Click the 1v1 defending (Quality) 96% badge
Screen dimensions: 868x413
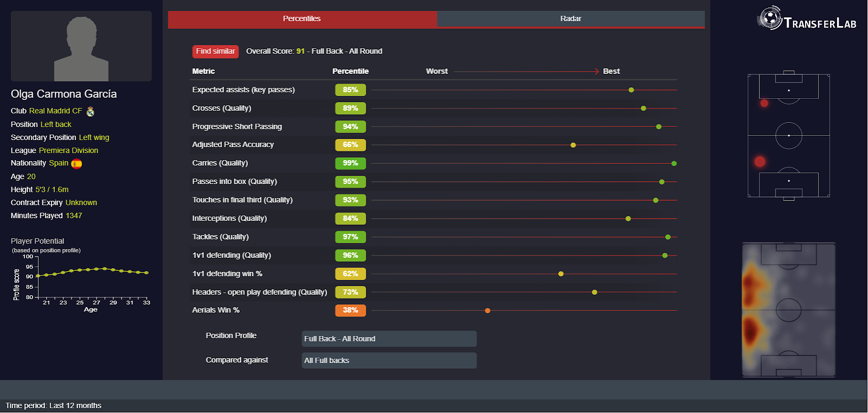click(x=350, y=255)
